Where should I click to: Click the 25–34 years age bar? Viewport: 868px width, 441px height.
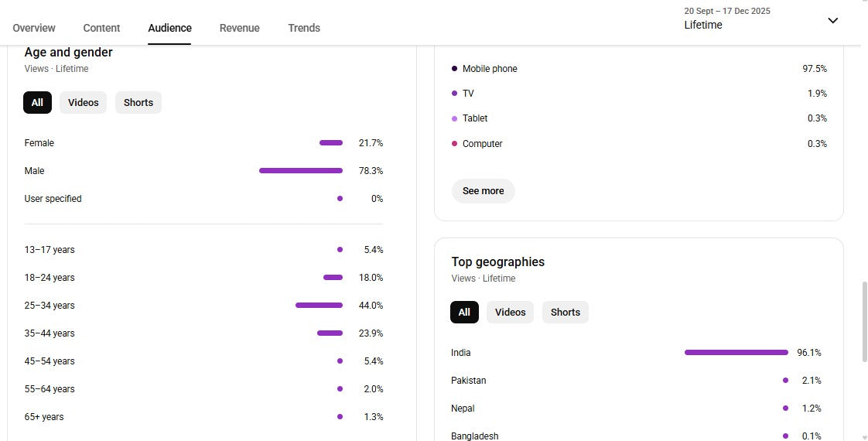point(319,306)
